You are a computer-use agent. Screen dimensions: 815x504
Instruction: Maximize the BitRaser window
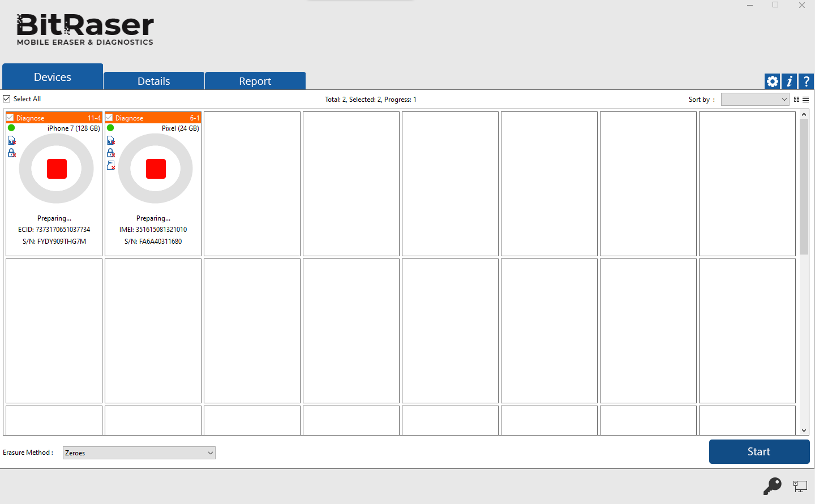(x=775, y=5)
